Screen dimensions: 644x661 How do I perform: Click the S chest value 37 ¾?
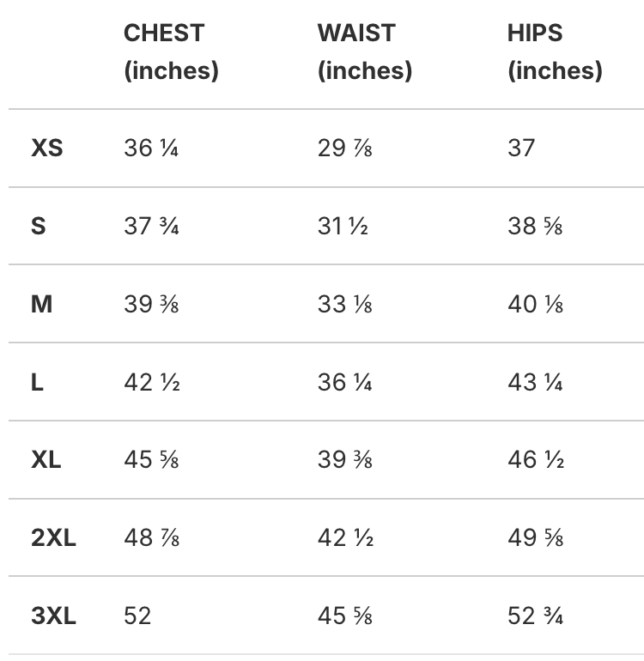coord(151,227)
